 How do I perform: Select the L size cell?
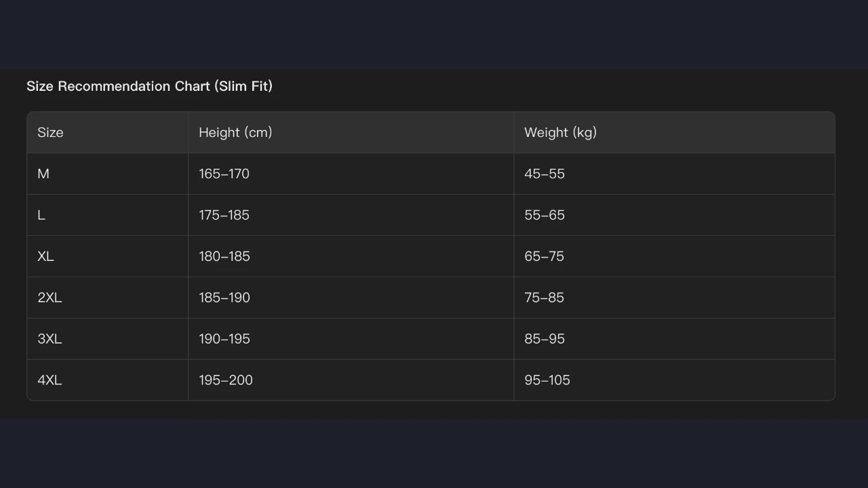41,216
